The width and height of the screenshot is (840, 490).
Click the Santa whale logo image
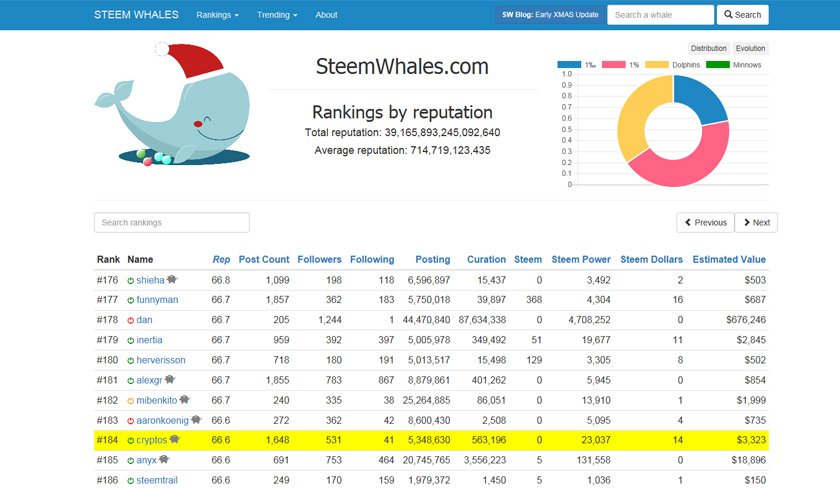(x=172, y=104)
